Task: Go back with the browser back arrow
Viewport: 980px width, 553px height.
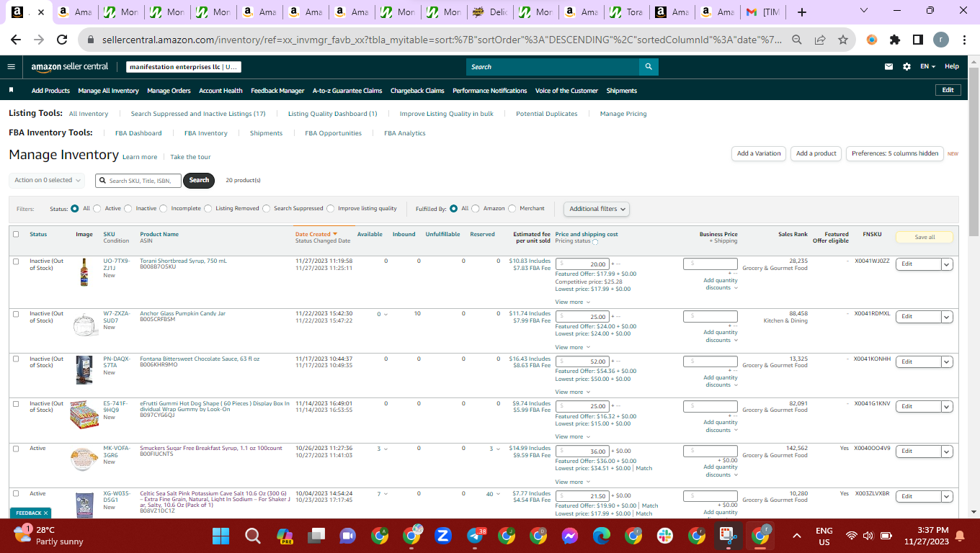Action: pos(17,40)
